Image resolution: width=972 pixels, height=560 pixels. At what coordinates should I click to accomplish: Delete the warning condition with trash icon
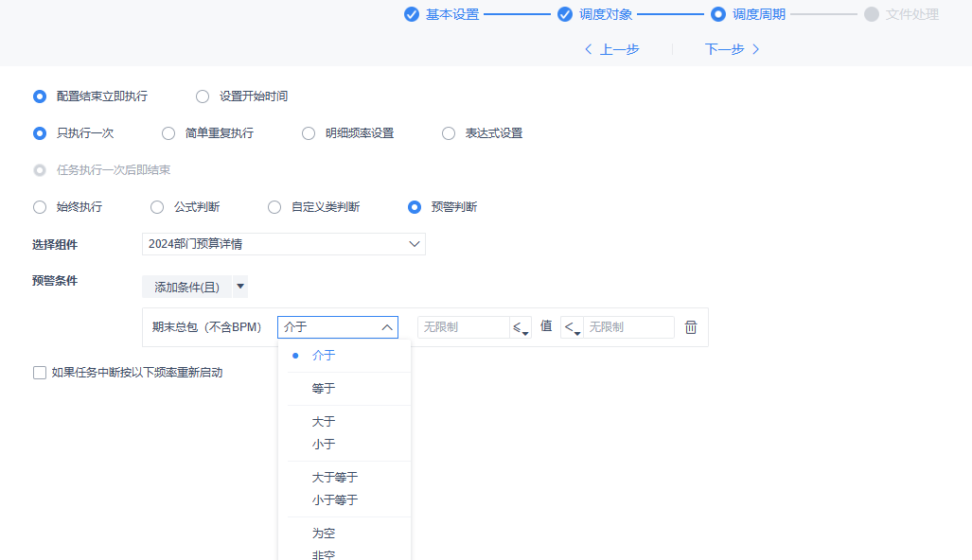[x=691, y=327]
